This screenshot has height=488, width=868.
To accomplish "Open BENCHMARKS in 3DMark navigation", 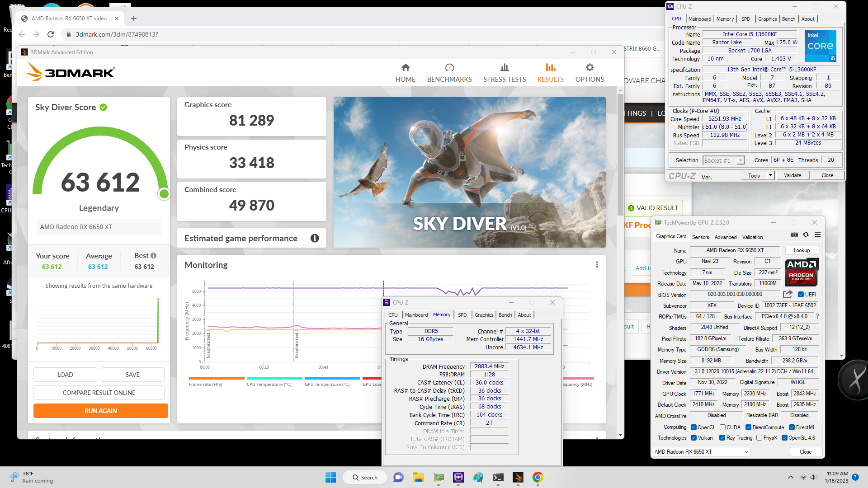I will pyautogui.click(x=449, y=73).
